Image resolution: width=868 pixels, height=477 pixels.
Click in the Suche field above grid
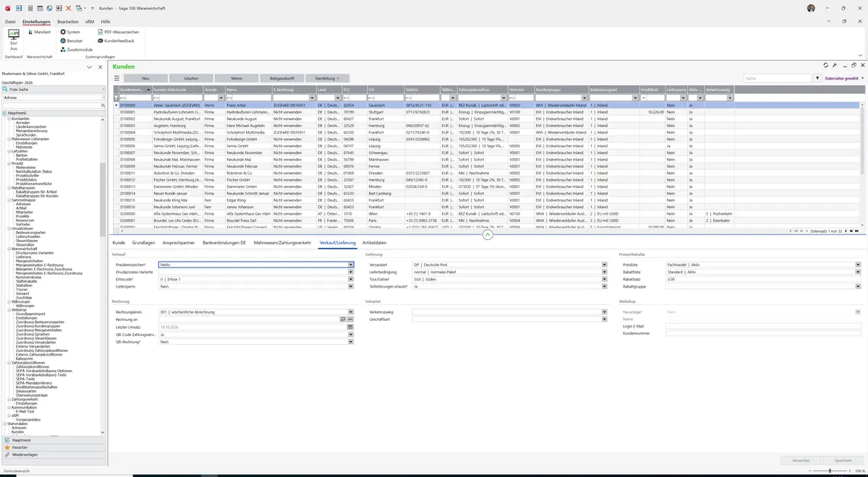coord(778,78)
